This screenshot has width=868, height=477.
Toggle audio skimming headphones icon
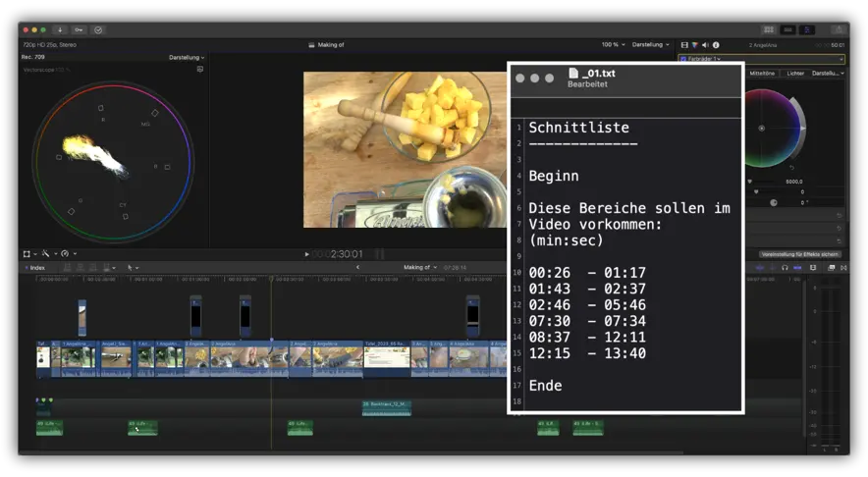coord(785,268)
